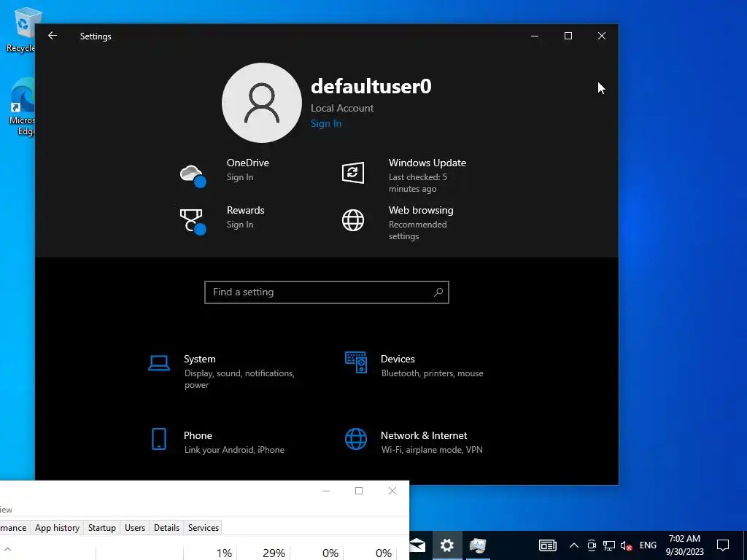Click the Devices keyboard and speaker icon
This screenshot has height=560, width=747.
(x=356, y=362)
